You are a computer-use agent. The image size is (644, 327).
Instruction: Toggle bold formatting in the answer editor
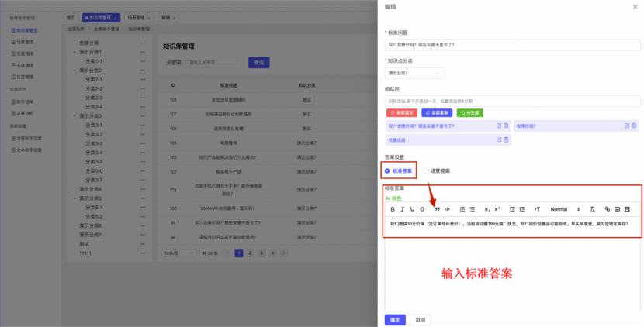tap(393, 209)
